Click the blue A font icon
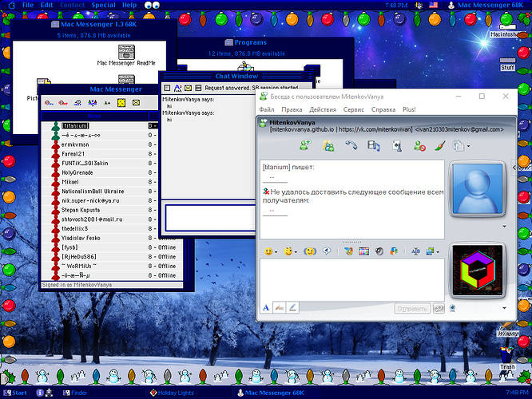 [x=266, y=307]
